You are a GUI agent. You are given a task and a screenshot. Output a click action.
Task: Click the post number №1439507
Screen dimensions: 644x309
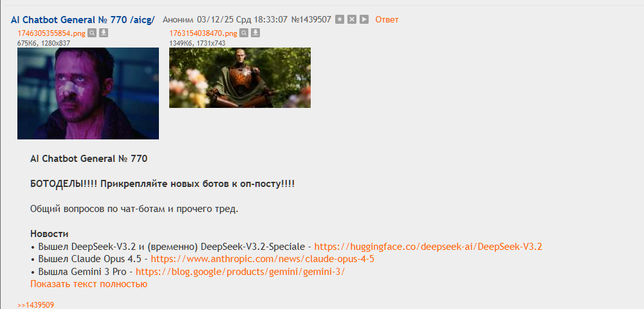coord(311,19)
